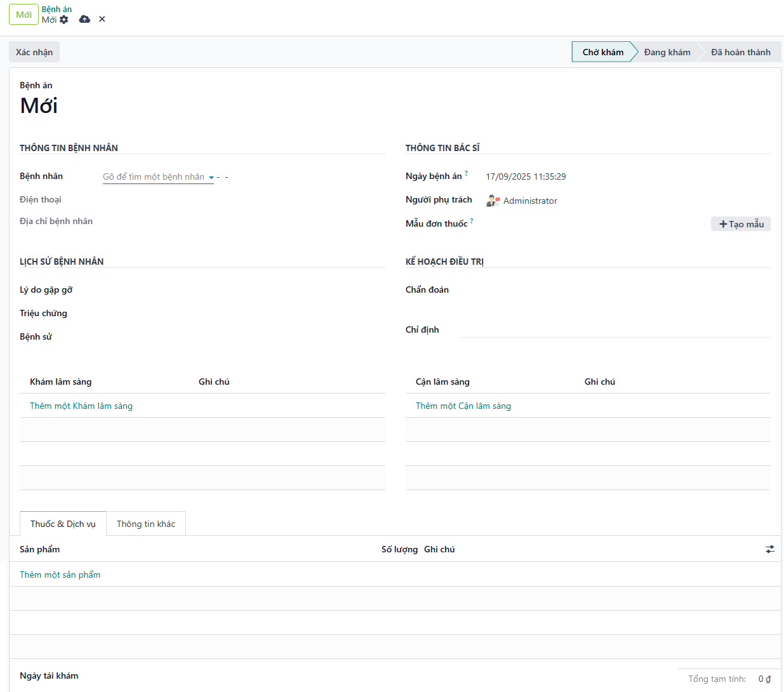
Task: Click the cloud upload save icon
Action: pyautogui.click(x=84, y=20)
